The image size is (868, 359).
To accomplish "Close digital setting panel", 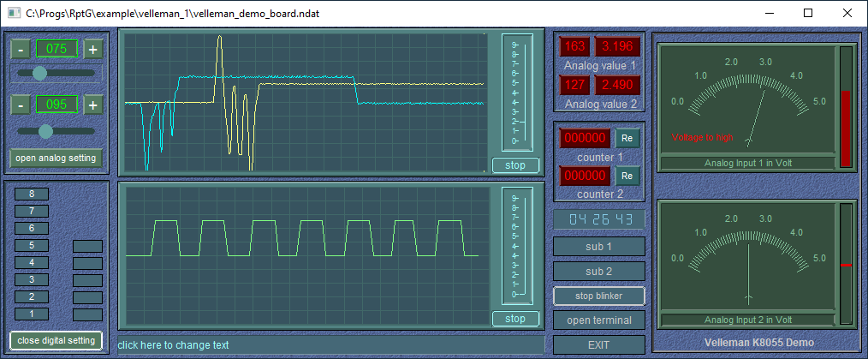I will click(x=56, y=340).
